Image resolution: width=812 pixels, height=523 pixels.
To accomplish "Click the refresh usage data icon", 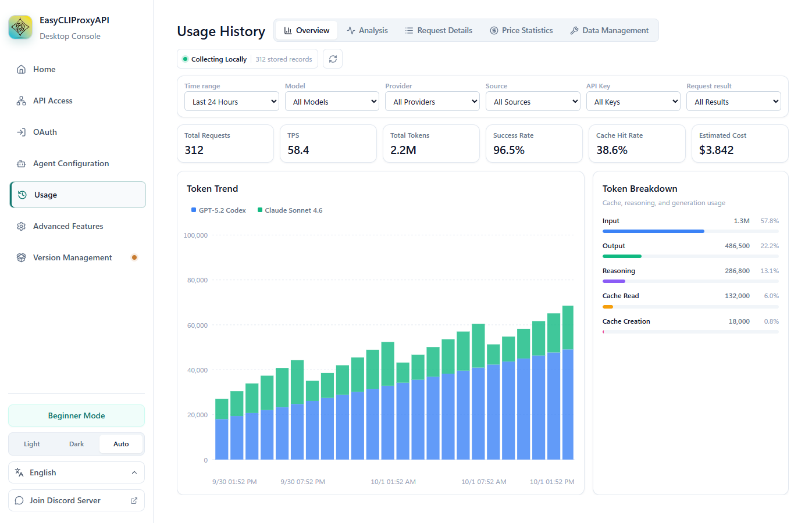I will point(333,59).
